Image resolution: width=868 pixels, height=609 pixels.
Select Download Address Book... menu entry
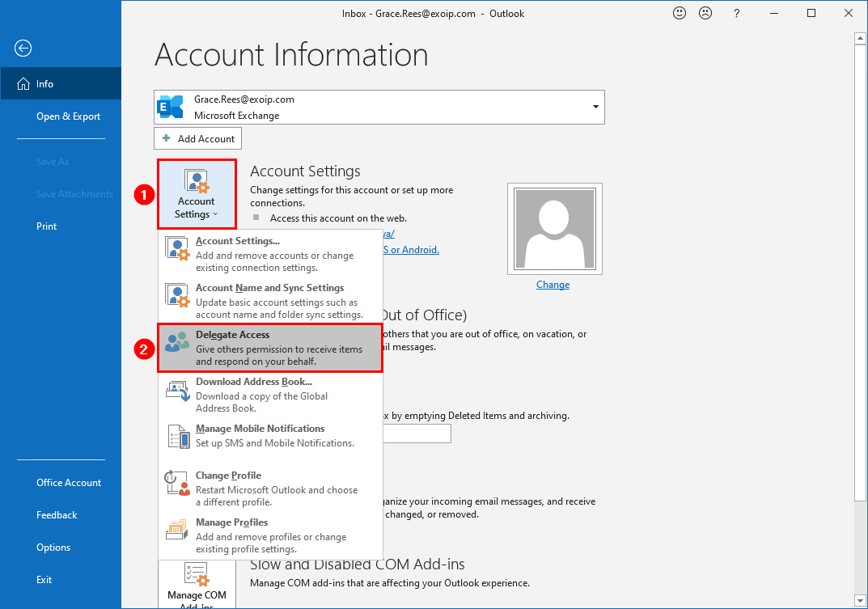[270, 395]
